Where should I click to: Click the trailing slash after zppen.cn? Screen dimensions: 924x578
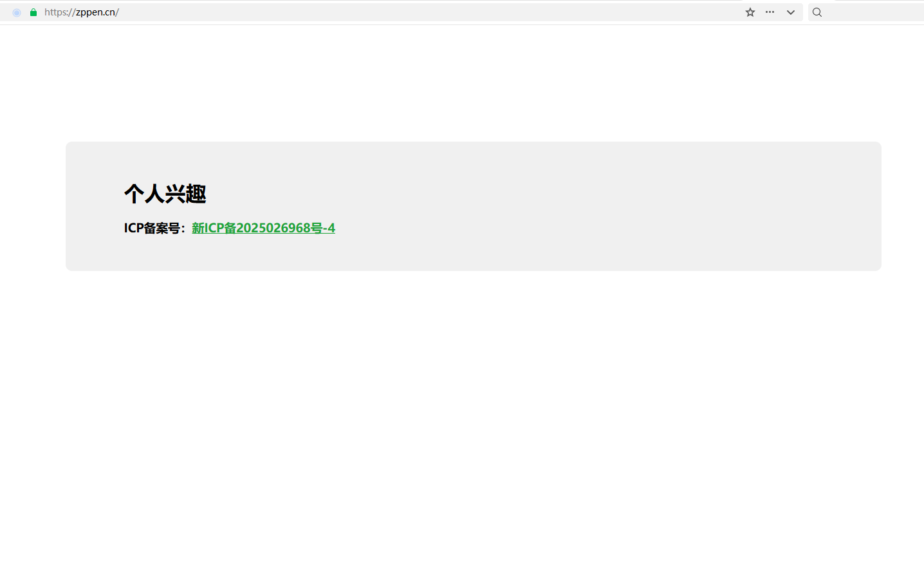click(117, 12)
